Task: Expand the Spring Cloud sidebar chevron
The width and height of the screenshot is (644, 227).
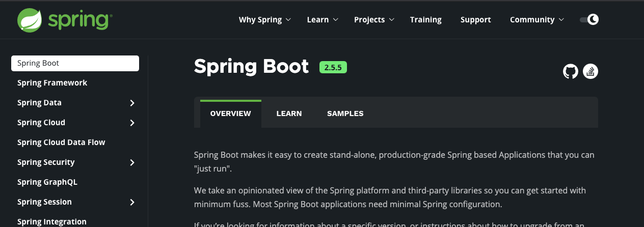Action: pyautogui.click(x=132, y=123)
